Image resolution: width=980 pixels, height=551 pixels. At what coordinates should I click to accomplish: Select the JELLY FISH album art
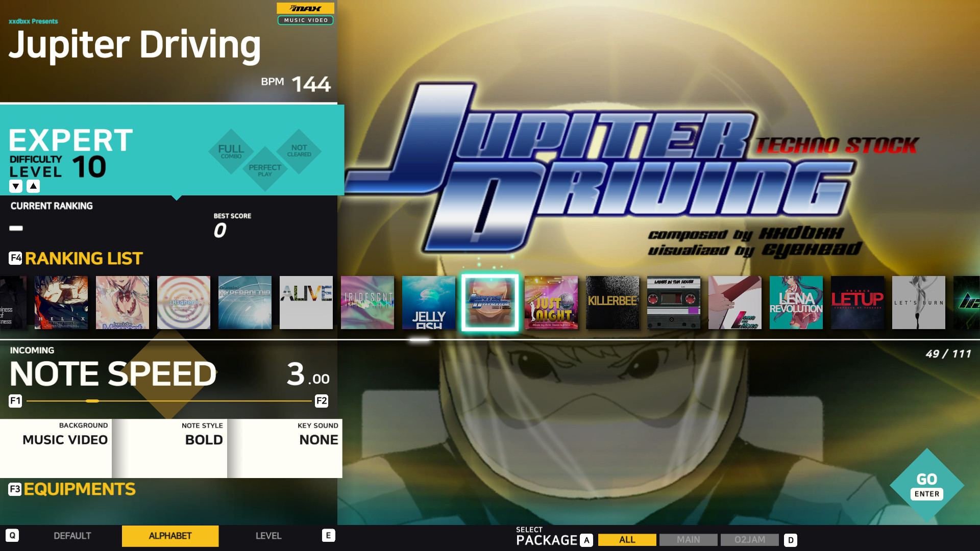tap(428, 303)
